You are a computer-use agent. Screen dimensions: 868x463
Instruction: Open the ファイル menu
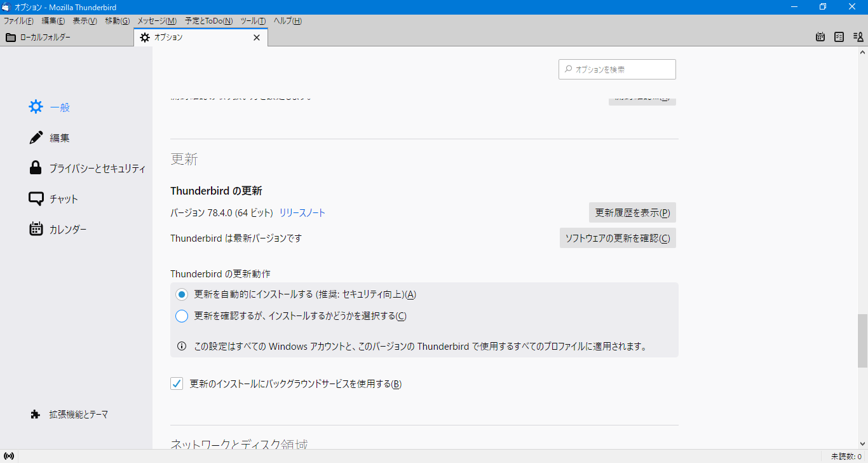pyautogui.click(x=18, y=21)
